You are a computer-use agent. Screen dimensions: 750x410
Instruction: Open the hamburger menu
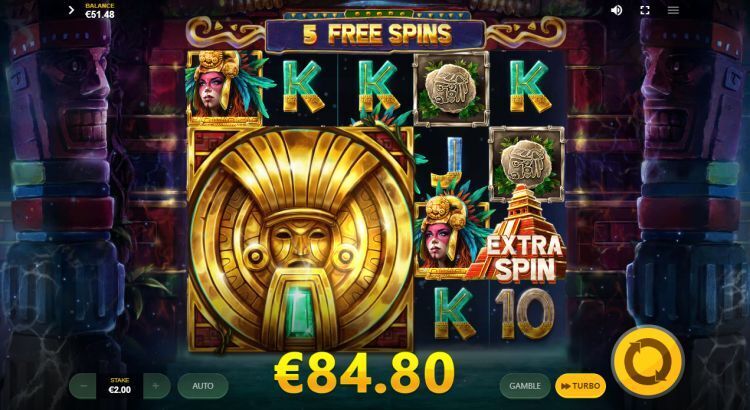[x=673, y=10]
